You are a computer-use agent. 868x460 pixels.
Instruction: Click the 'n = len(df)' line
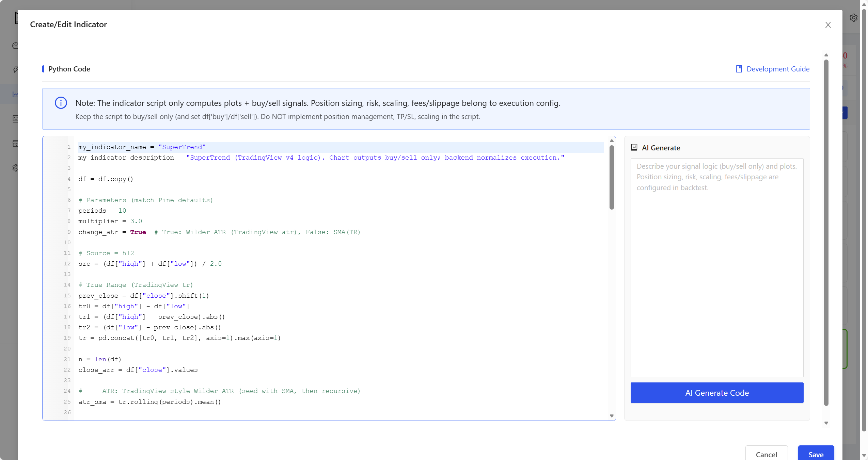(x=100, y=359)
